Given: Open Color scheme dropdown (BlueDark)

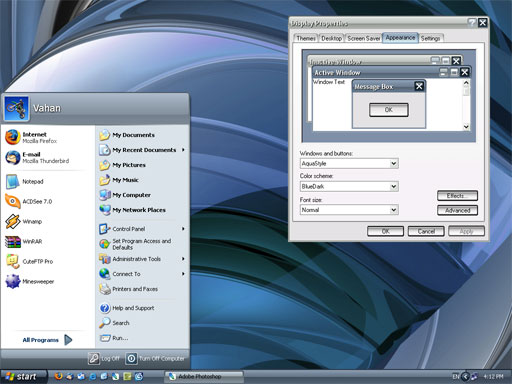Looking at the screenshot, I should pyautogui.click(x=394, y=186).
